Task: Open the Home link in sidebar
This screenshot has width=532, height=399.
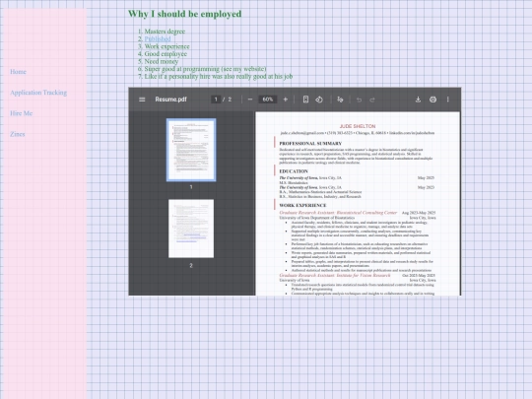Action: click(18, 72)
